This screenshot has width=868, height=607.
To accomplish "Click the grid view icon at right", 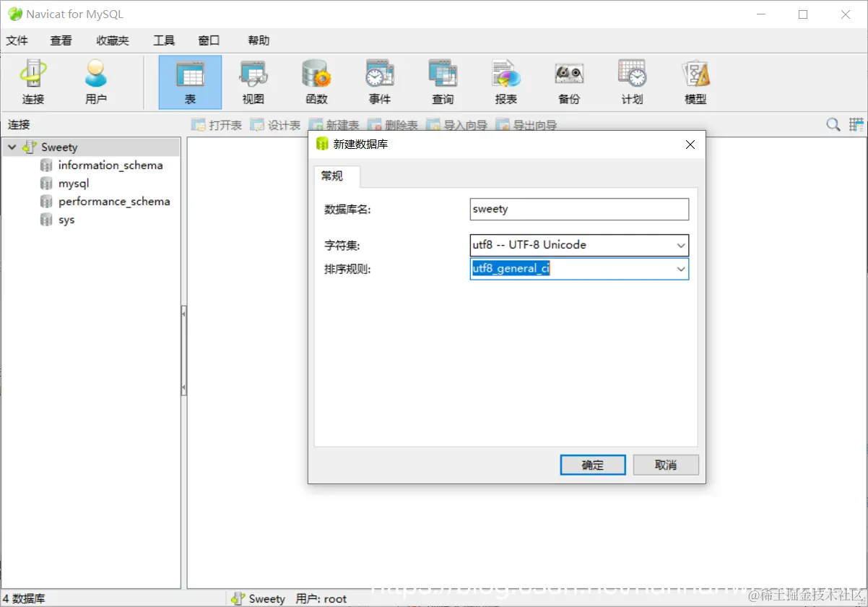I will point(856,124).
